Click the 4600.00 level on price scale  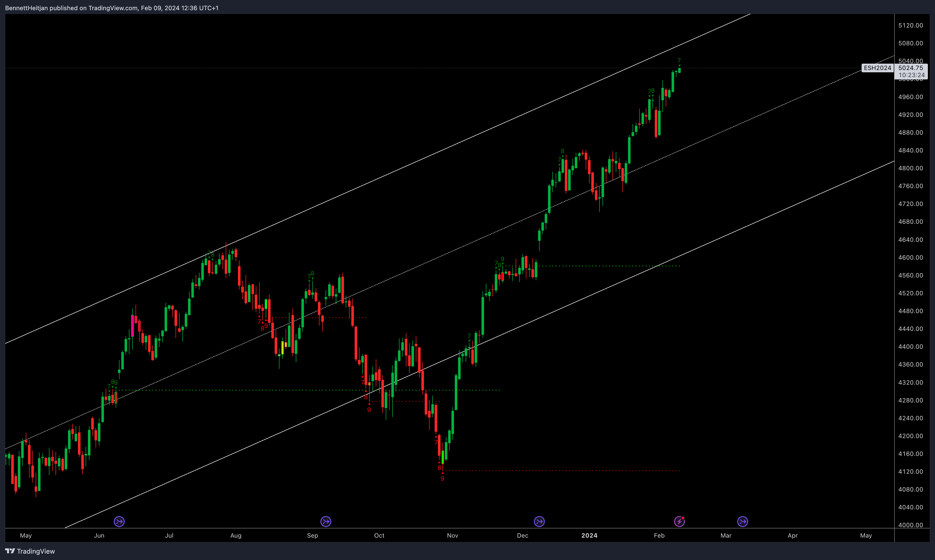911,257
